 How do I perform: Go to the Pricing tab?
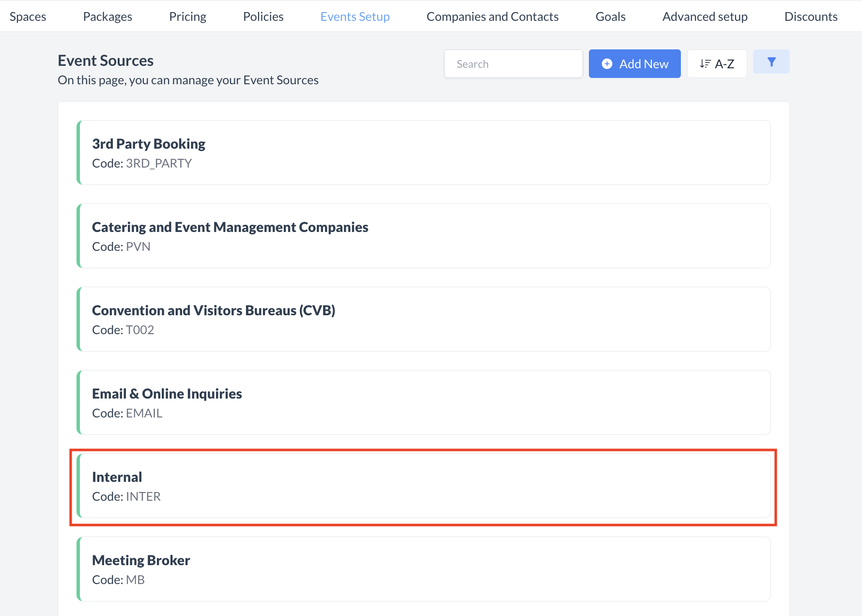[187, 16]
